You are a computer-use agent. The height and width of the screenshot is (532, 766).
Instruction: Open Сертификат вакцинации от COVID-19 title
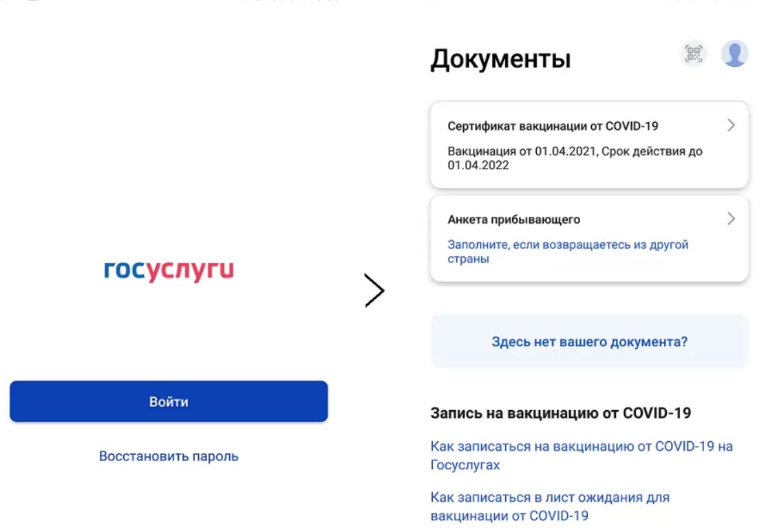pos(553,126)
